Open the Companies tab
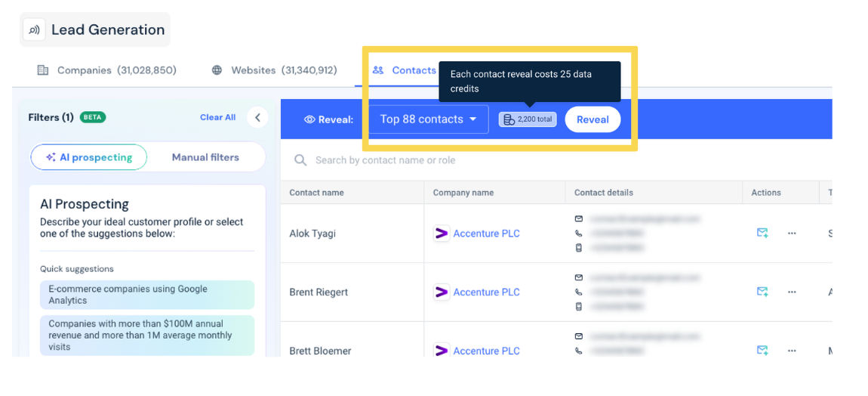The height and width of the screenshot is (396, 868). [106, 70]
